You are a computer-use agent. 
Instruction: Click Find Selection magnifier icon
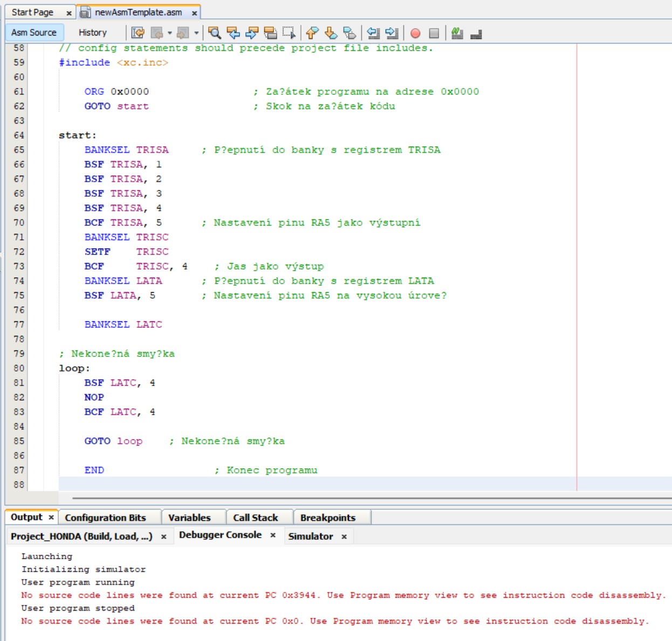pyautogui.click(x=215, y=33)
